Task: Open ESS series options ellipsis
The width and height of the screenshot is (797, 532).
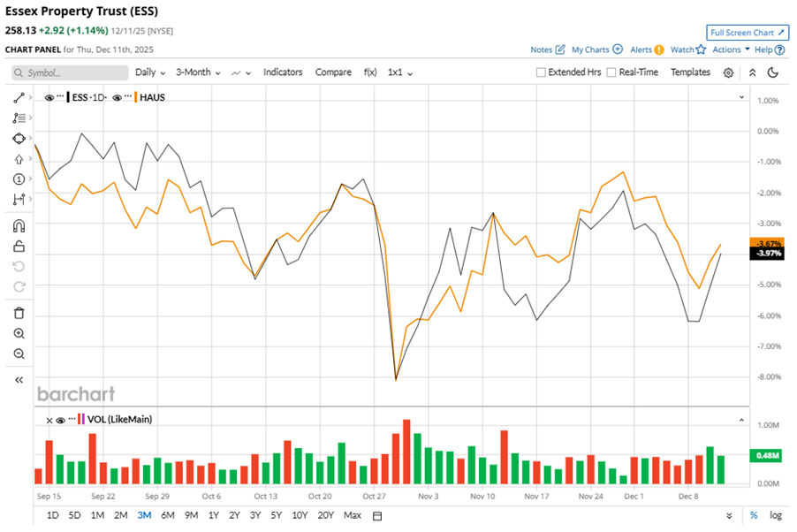Action: coord(60,96)
